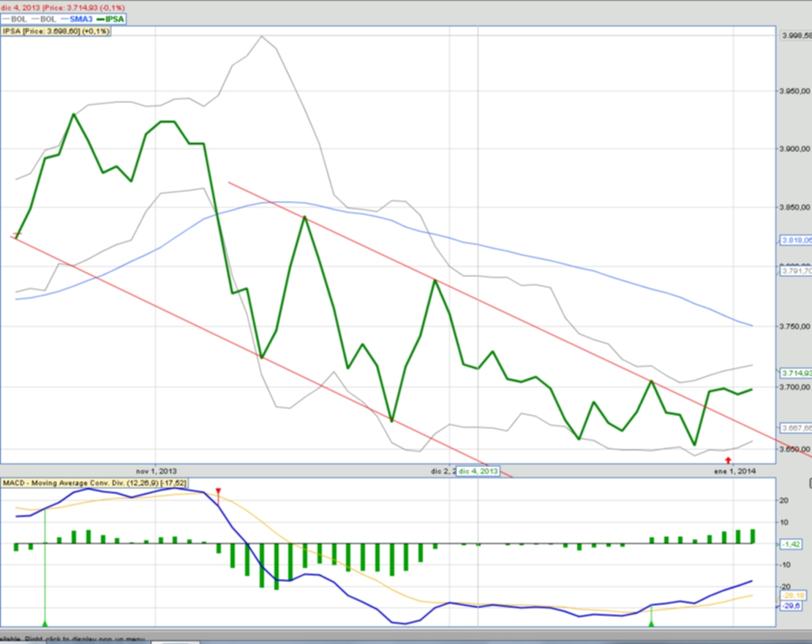Click the green 3.714,93 price tag

pyautogui.click(x=797, y=373)
